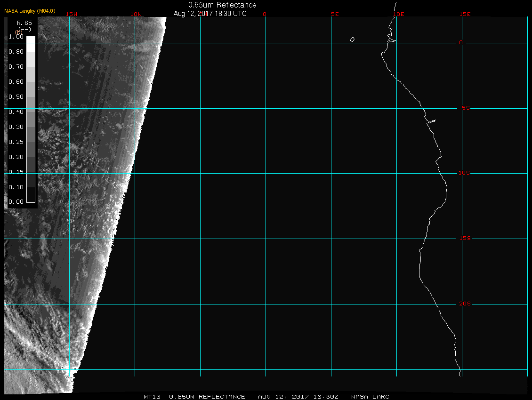The height and width of the screenshot is (400, 532).
Task: Select the 0.50 value on the colorbar
Action: [x=16, y=97]
